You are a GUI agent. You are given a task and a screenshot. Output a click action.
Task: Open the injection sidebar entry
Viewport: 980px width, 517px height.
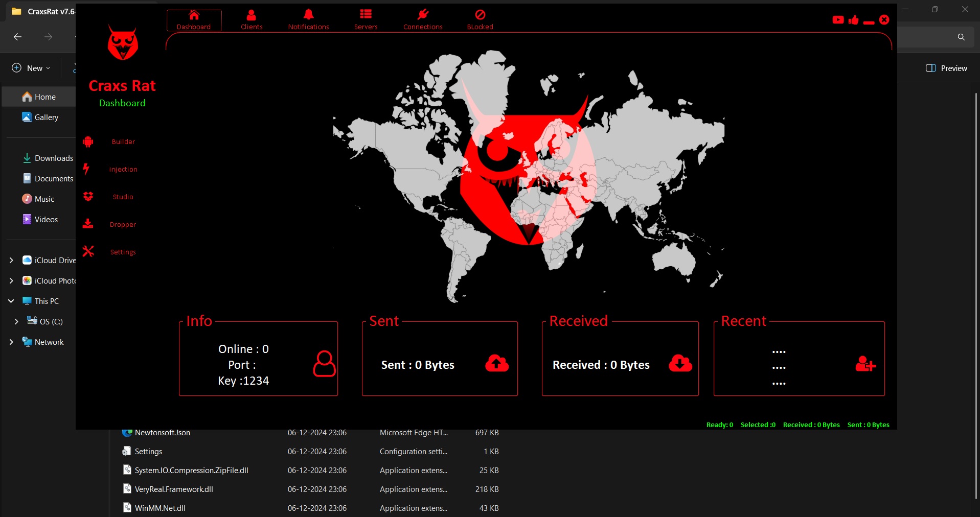click(123, 169)
